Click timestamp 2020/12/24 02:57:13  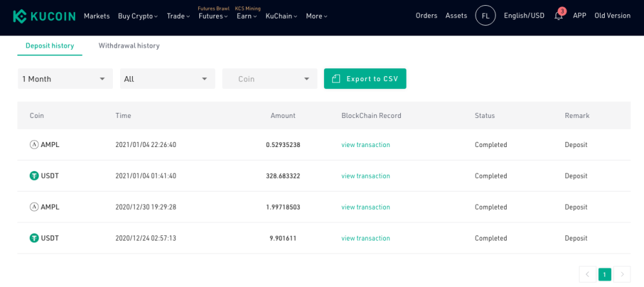coord(146,238)
